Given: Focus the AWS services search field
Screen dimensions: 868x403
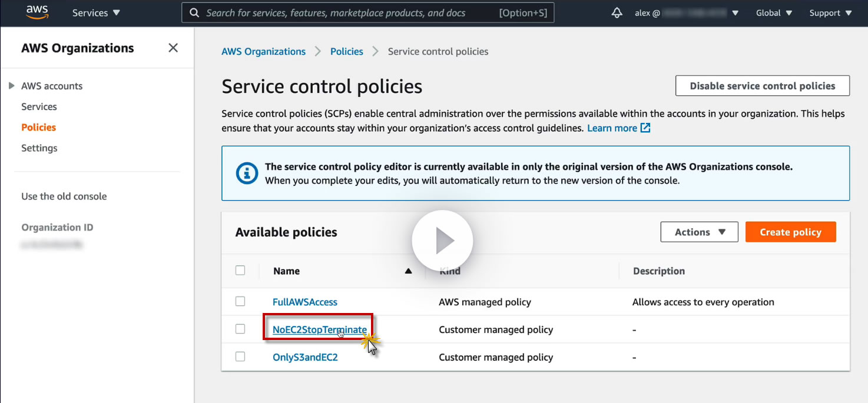Looking at the screenshot, I should (x=347, y=13).
